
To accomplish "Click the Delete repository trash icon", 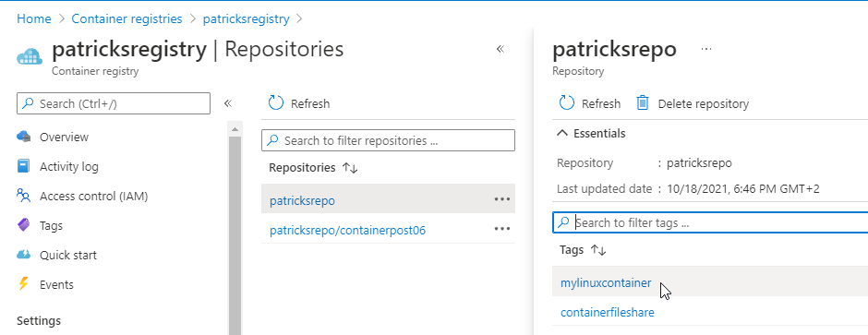I will click(x=642, y=103).
